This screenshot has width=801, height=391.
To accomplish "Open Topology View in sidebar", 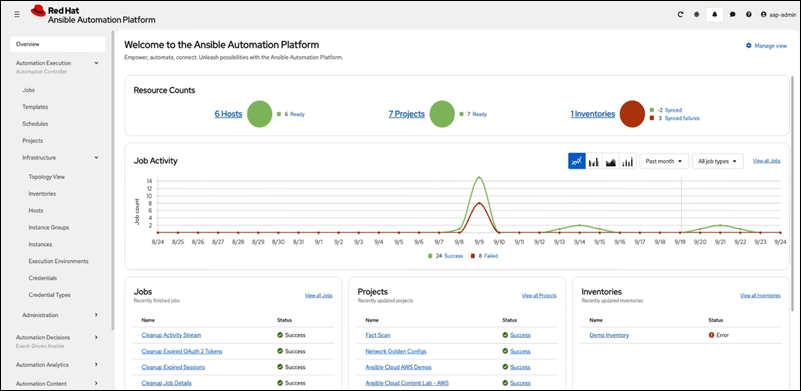I will 46,177.
